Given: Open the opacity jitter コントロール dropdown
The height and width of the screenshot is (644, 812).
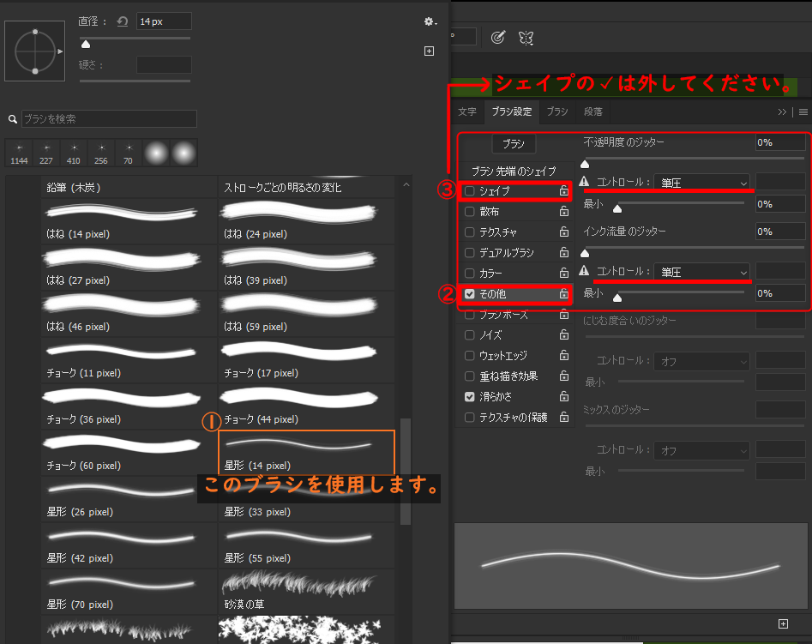Looking at the screenshot, I should [702, 182].
